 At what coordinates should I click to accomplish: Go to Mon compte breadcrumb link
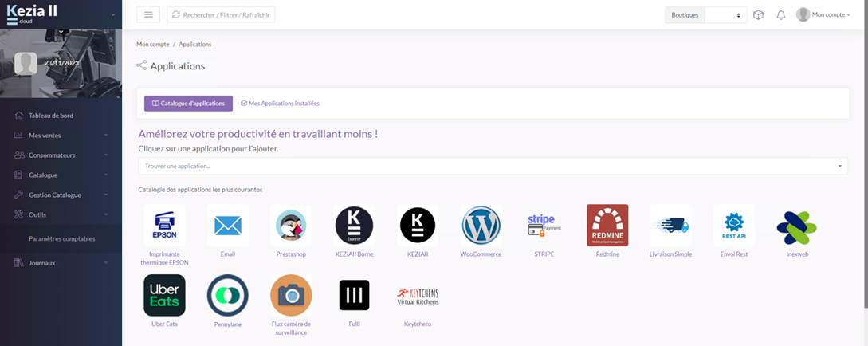click(x=153, y=45)
